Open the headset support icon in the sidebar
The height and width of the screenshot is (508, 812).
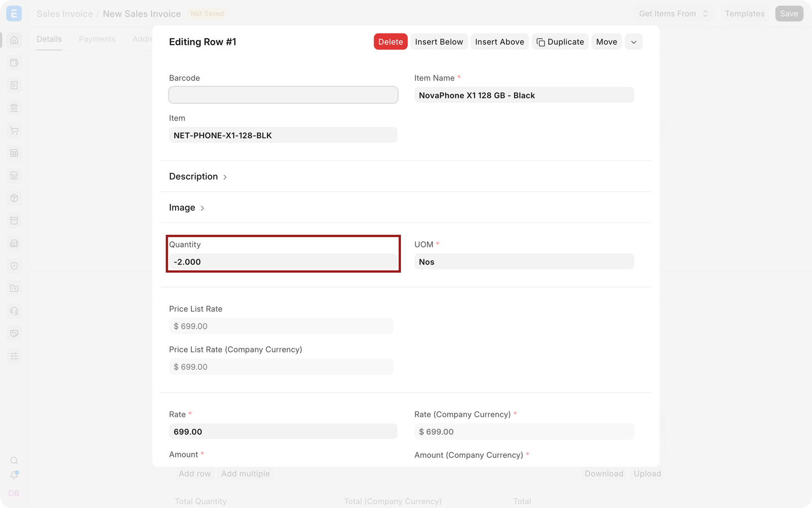(x=14, y=311)
